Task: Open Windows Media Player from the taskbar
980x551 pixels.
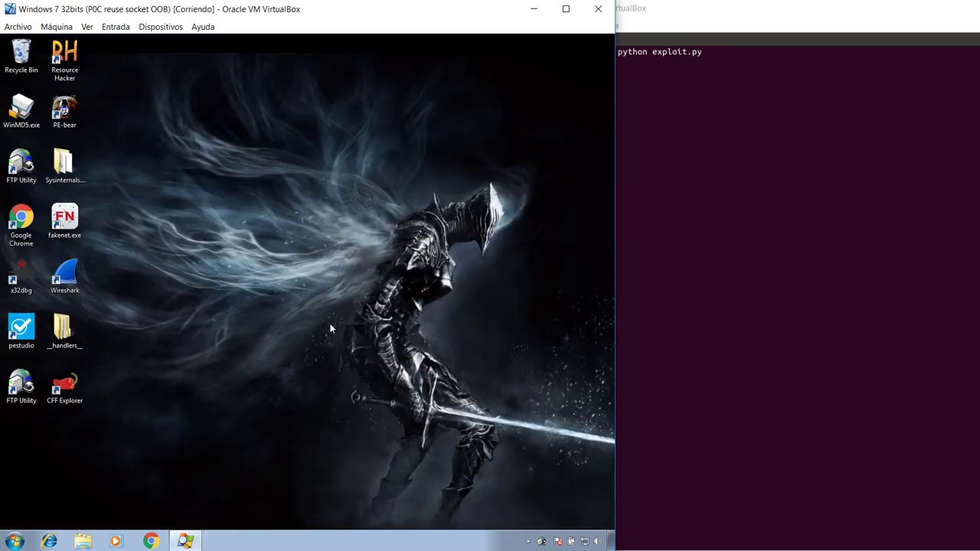Action: pos(116,541)
